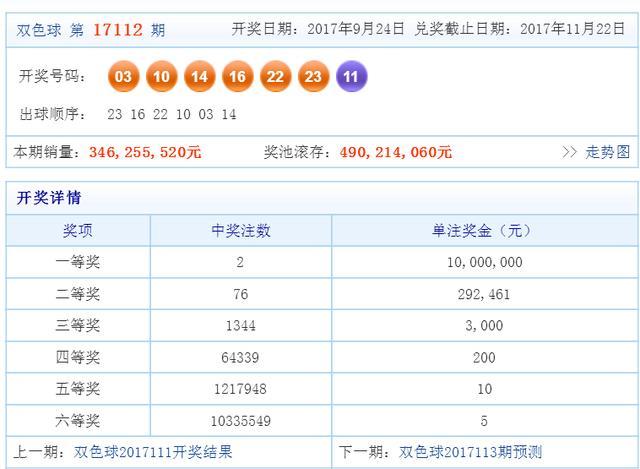Click the fourth prize count 64339

[x=240, y=358]
